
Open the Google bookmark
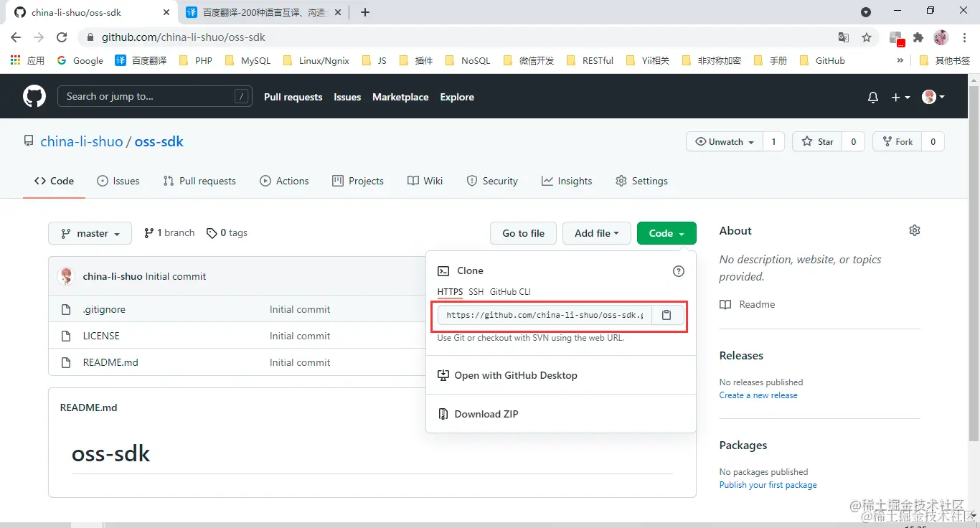tap(80, 61)
